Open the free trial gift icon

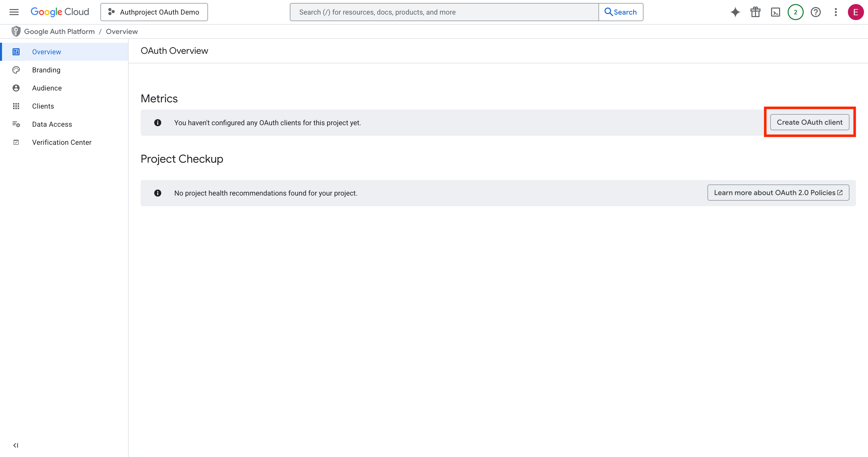(755, 12)
